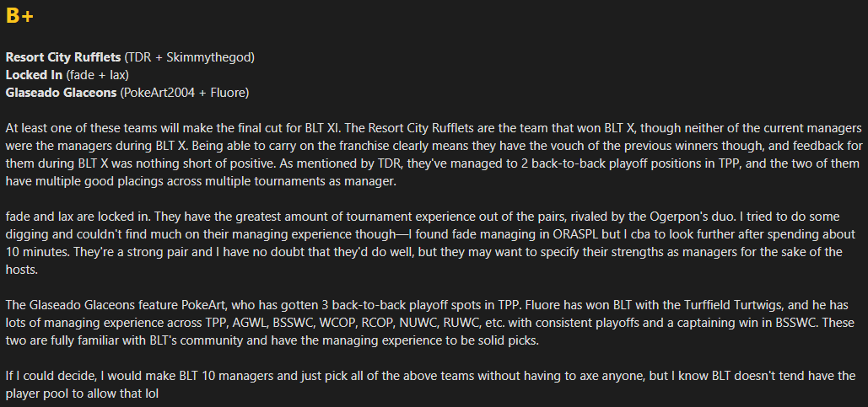Click the (fade + lax) managers text
Viewport: 868px width, 407px height.
click(98, 75)
